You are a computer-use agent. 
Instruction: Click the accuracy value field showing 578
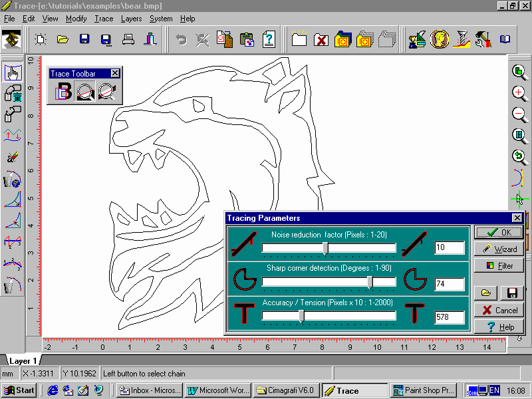tap(450, 317)
